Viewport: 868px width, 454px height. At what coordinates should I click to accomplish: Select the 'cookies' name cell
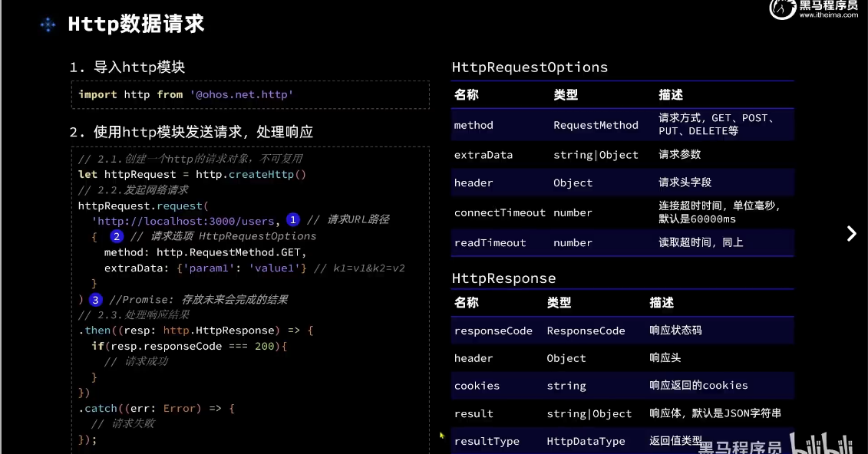(x=477, y=386)
